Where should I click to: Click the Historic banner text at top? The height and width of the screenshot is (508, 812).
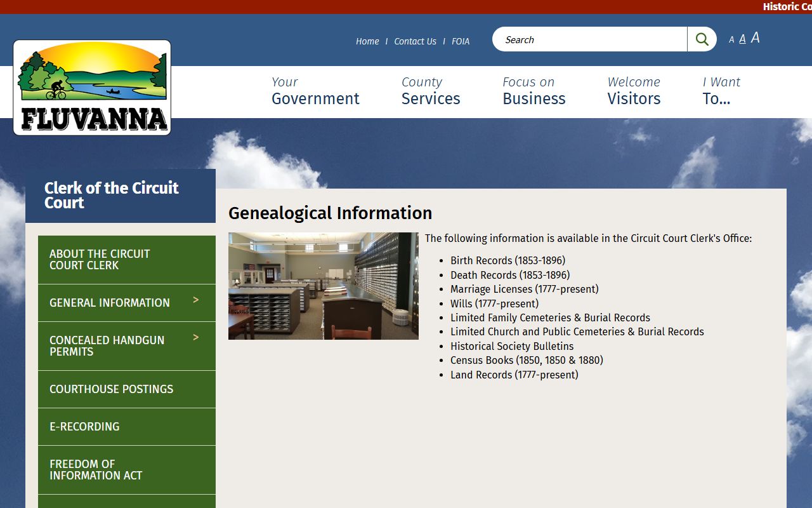point(787,7)
